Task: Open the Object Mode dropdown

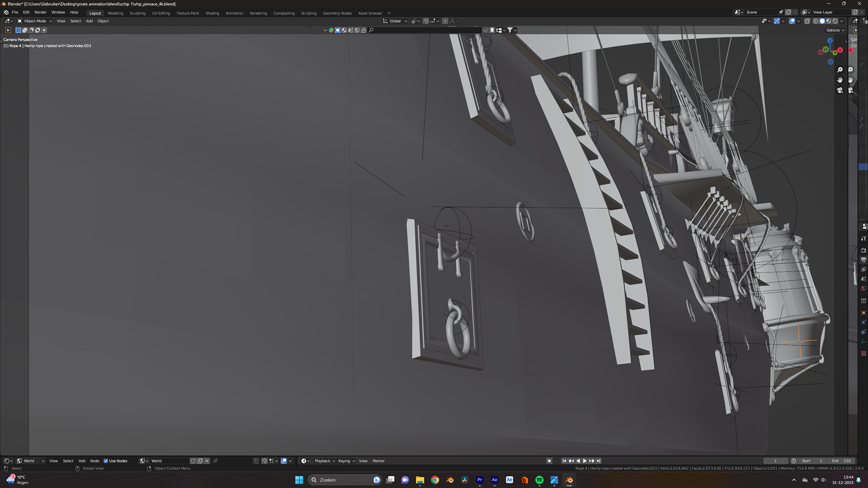Action: click(35, 21)
